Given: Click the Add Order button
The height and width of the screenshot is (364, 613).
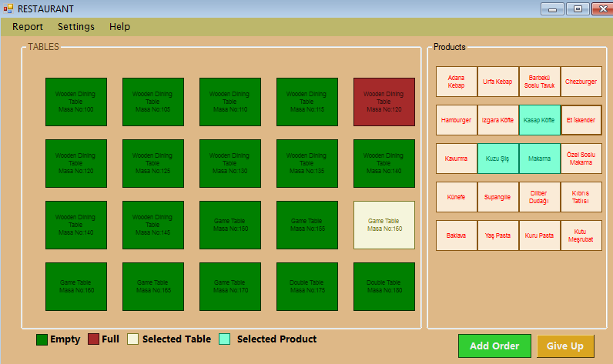Looking at the screenshot, I should point(494,346).
